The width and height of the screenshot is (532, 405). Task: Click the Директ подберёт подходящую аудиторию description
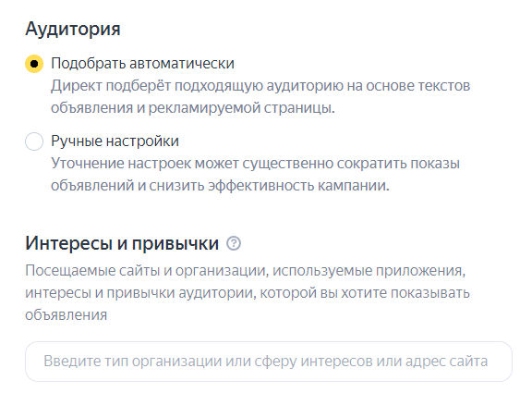pos(260,97)
